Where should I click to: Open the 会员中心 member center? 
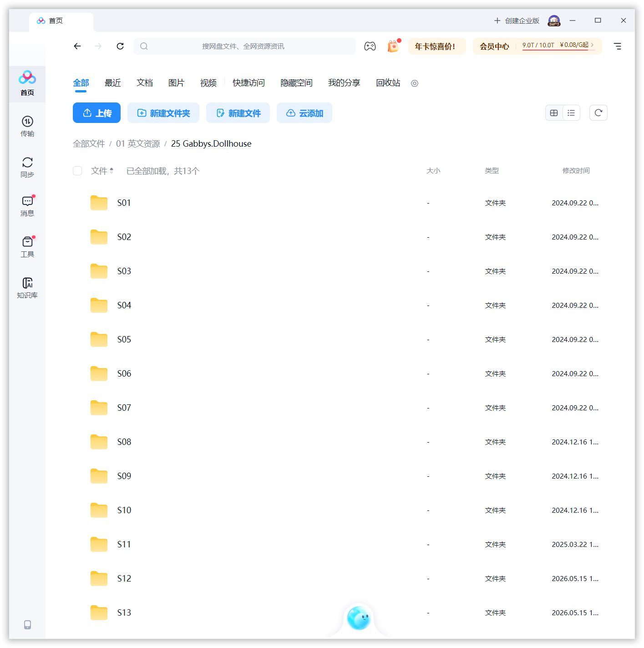[x=494, y=46]
